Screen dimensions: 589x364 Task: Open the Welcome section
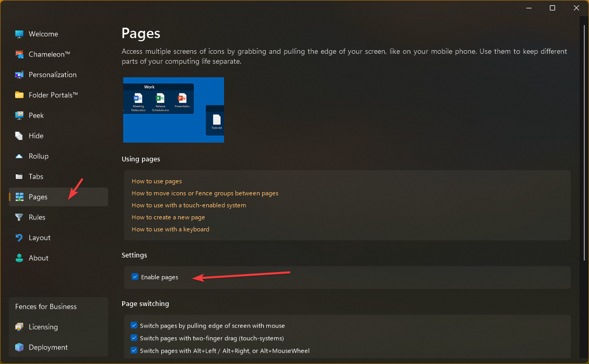pyautogui.click(x=43, y=34)
